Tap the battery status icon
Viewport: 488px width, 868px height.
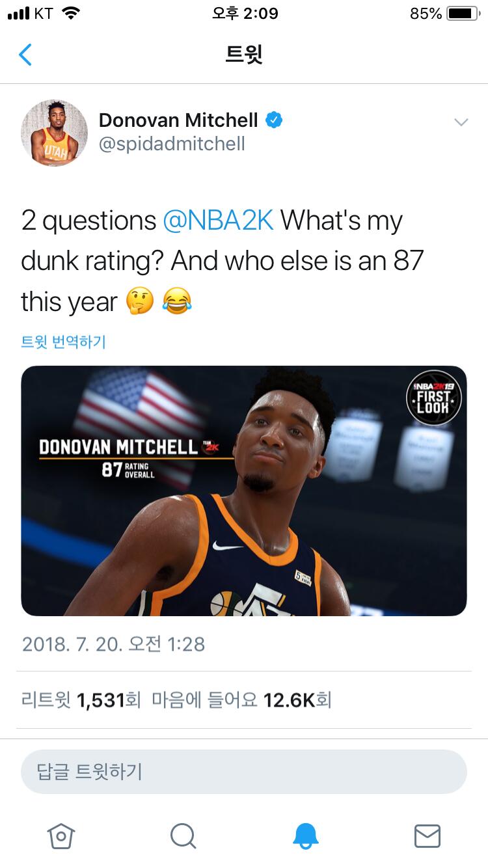click(x=463, y=14)
